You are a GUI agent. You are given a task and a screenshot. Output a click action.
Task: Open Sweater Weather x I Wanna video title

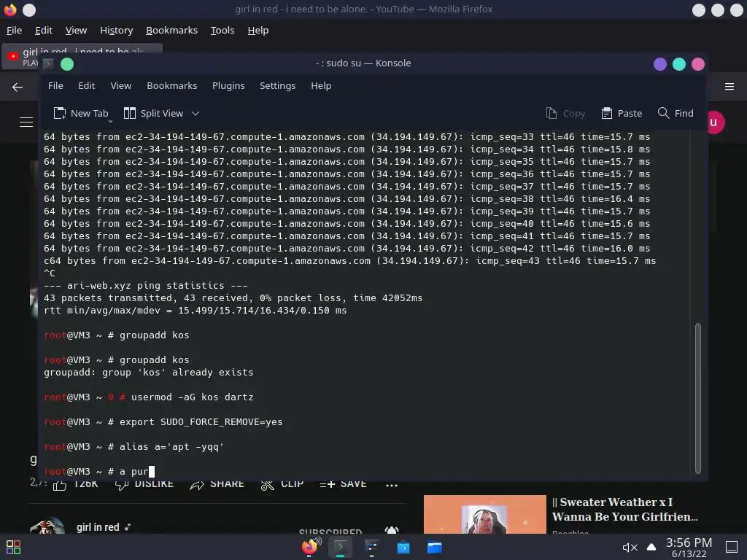coord(624,509)
